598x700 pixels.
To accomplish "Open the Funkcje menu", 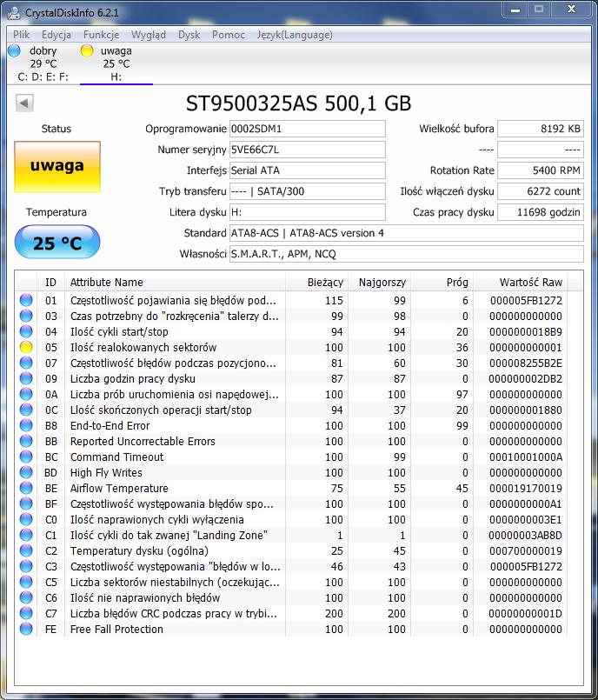I will pyautogui.click(x=102, y=35).
